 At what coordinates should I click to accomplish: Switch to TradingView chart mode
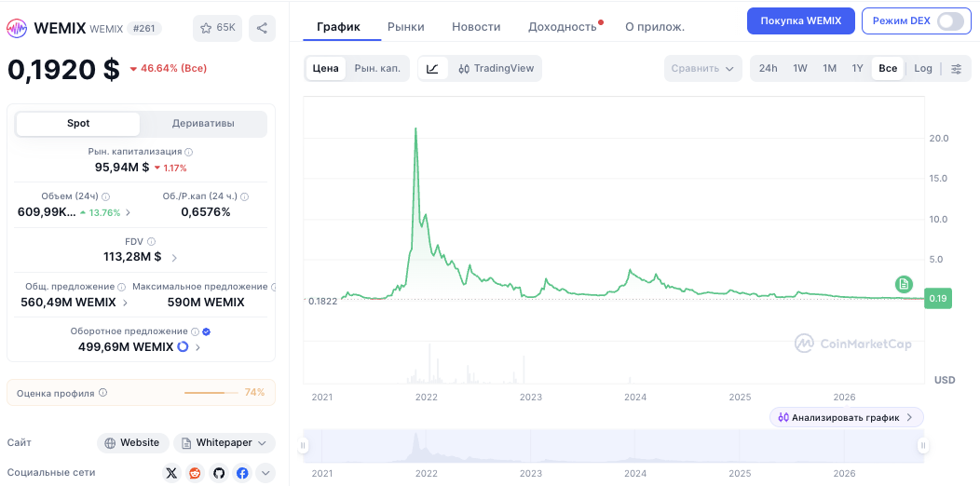click(x=497, y=69)
